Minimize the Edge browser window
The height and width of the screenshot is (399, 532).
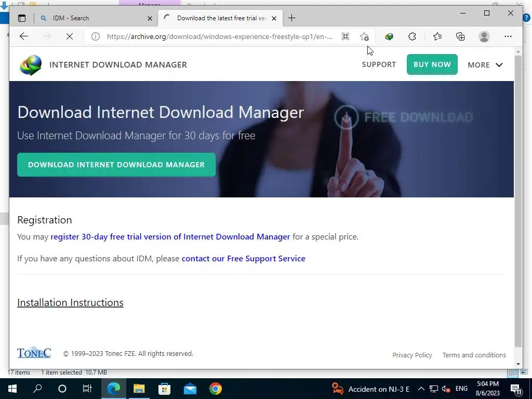point(463,13)
